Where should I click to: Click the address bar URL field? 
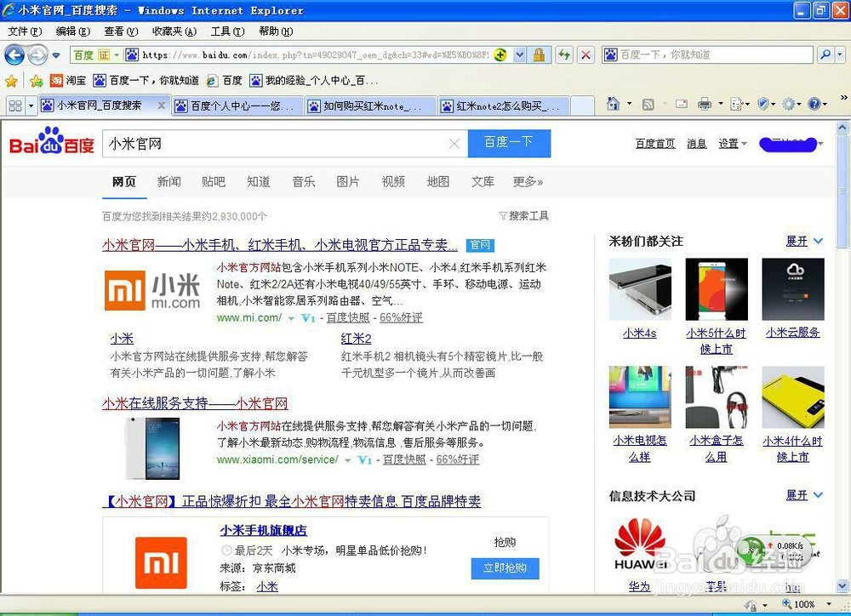(315, 54)
